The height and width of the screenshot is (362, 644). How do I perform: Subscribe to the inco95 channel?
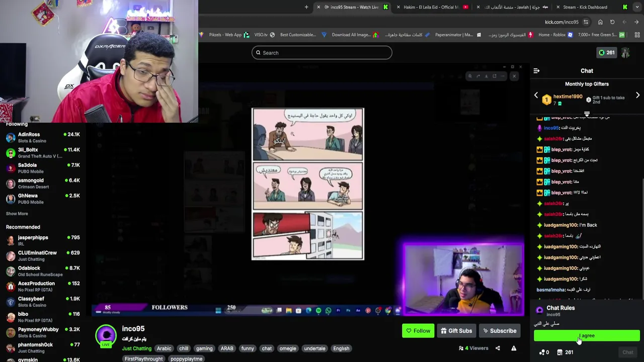point(500,331)
